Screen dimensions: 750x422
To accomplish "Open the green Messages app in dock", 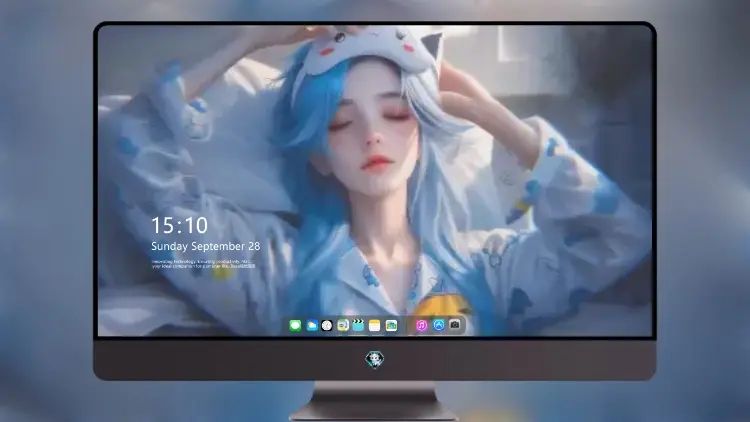I will [x=295, y=326].
